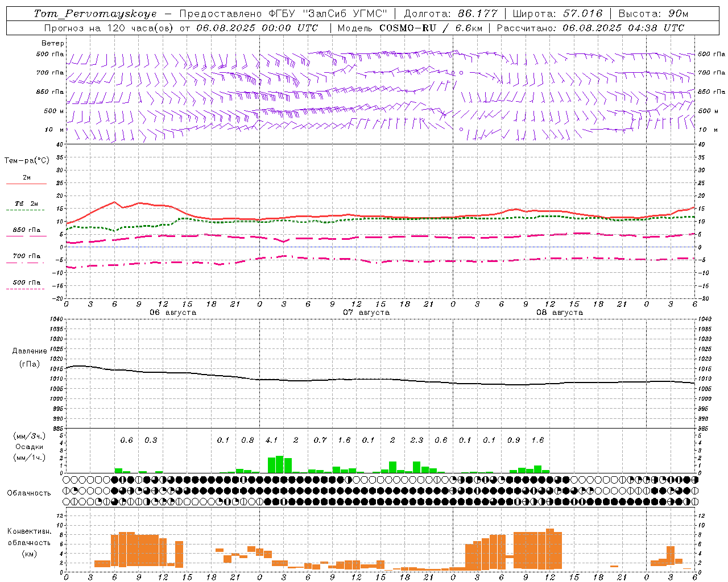
Task: Select the 0.9 three-hour precipitation value
Action: tap(514, 440)
